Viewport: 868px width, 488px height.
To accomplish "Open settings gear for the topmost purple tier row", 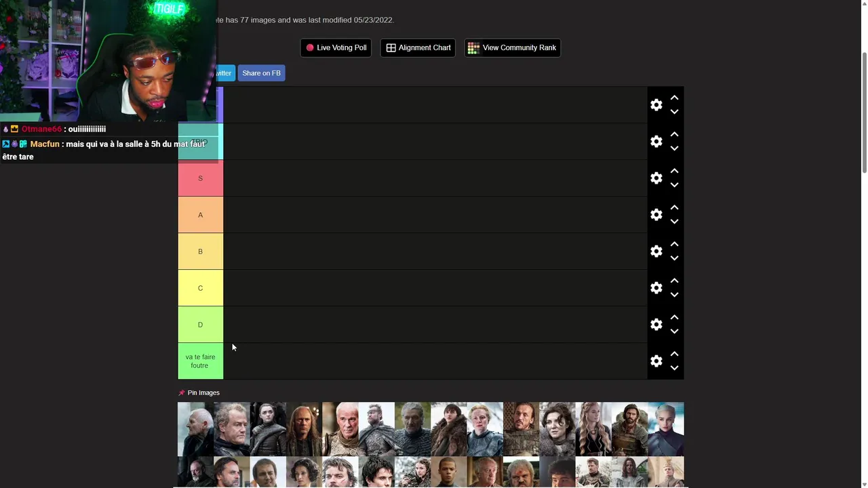I will point(656,105).
